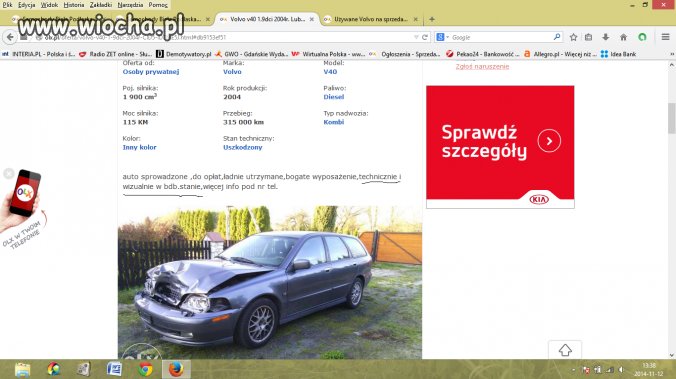Image resolution: width=676 pixels, height=379 pixels.
Task: Click the arrow circle in KIA ad
Action: point(549,141)
